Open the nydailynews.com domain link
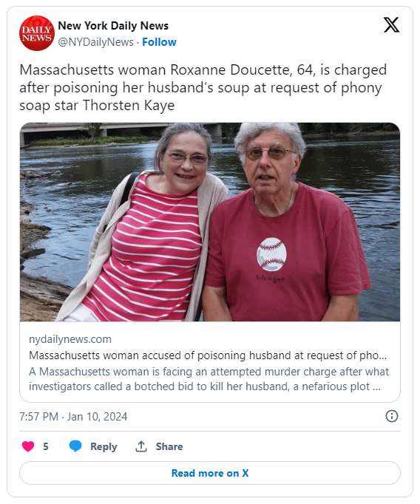420x504 pixels. tap(70, 339)
